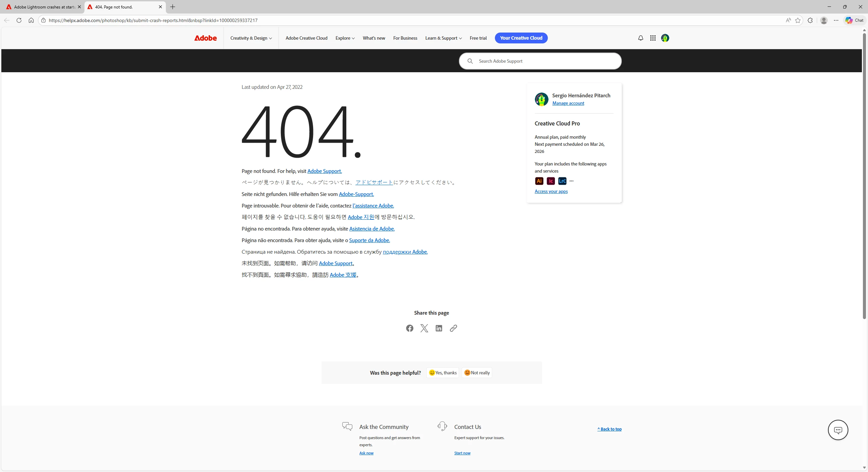
Task: Click the Lightroom Classic app icon
Action: [x=562, y=181]
